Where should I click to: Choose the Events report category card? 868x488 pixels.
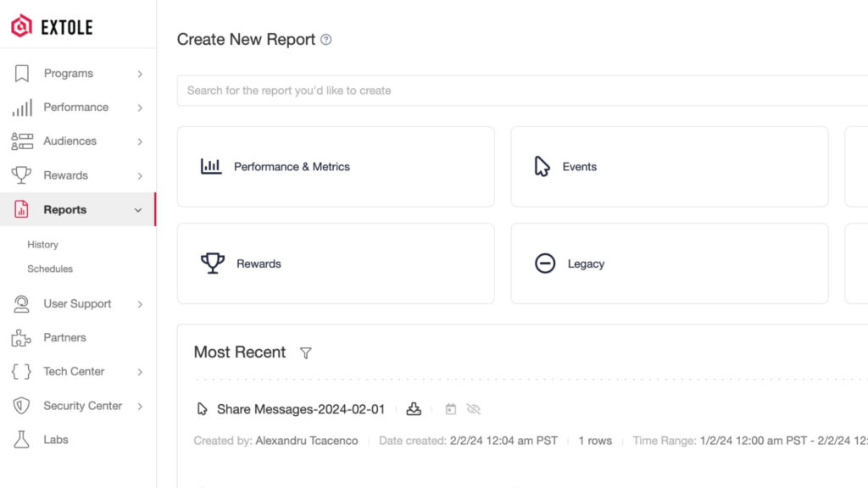[669, 167]
